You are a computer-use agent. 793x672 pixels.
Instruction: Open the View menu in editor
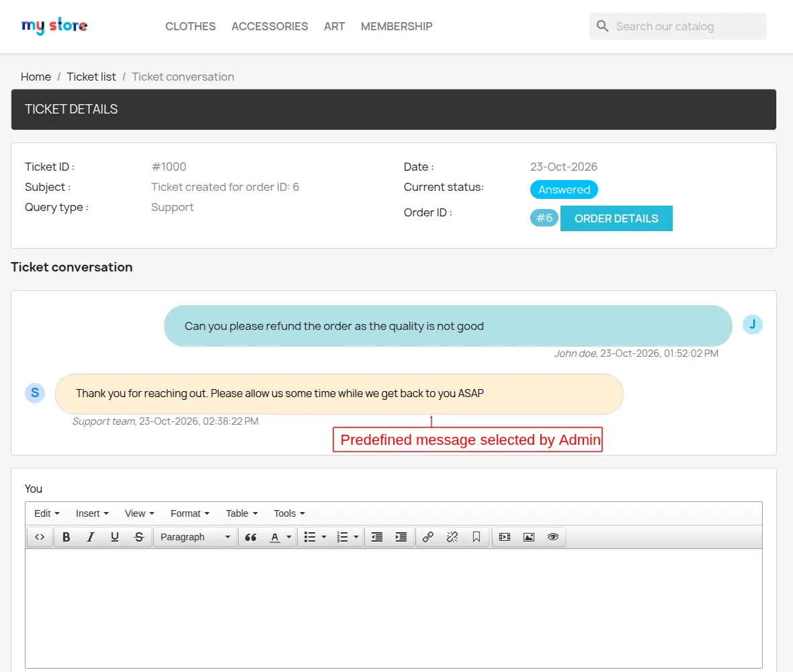click(x=140, y=513)
